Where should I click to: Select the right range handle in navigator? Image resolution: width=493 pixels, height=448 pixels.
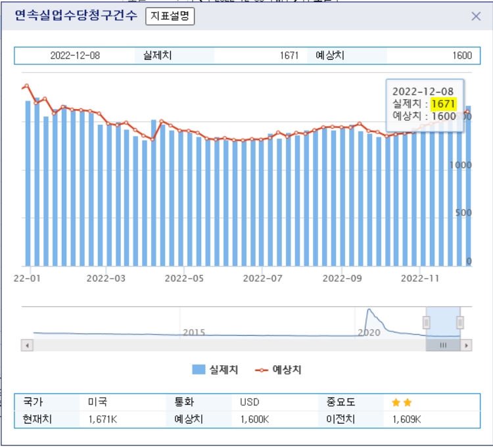pos(460,323)
